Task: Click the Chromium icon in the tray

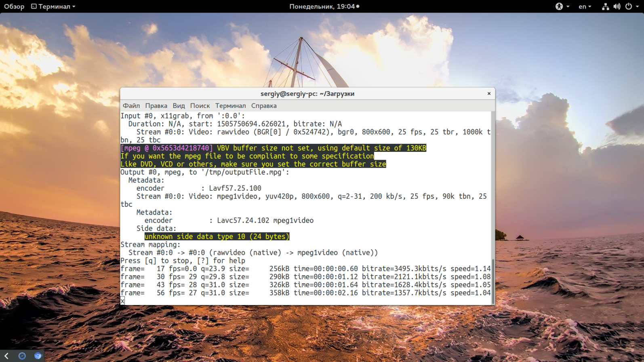Action: click(38, 356)
